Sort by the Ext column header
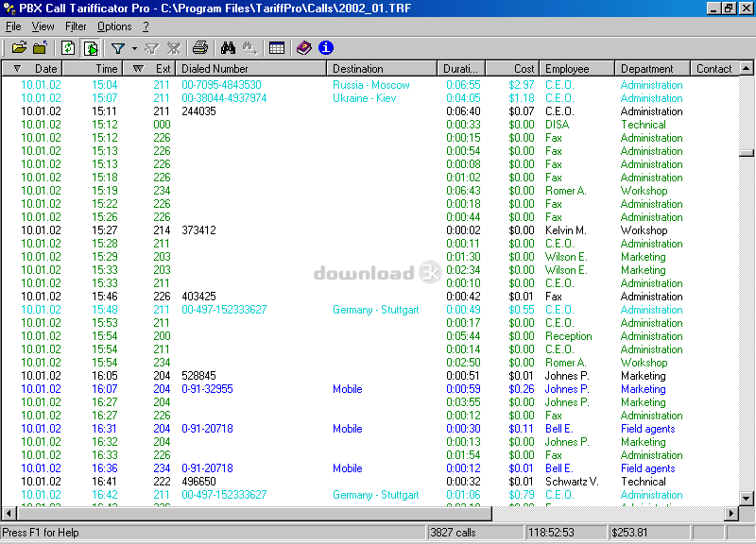This screenshot has height=544, width=756. [x=149, y=68]
